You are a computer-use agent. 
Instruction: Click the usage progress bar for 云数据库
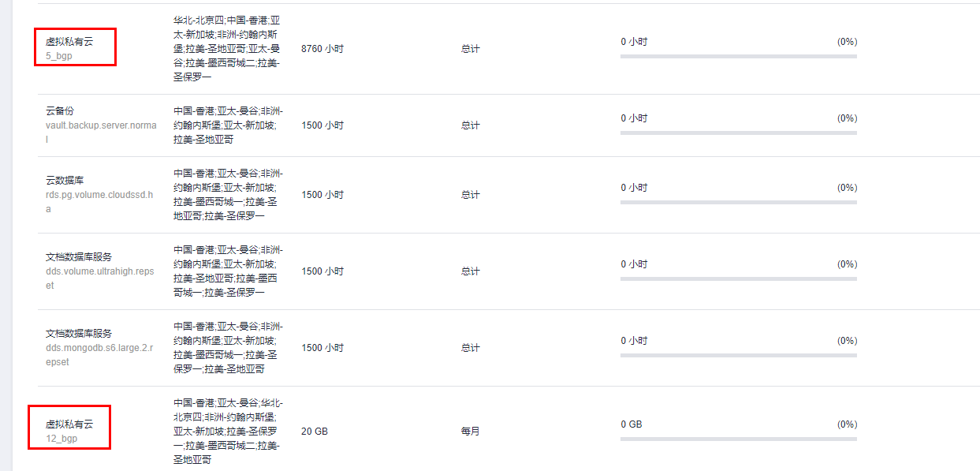click(x=738, y=203)
